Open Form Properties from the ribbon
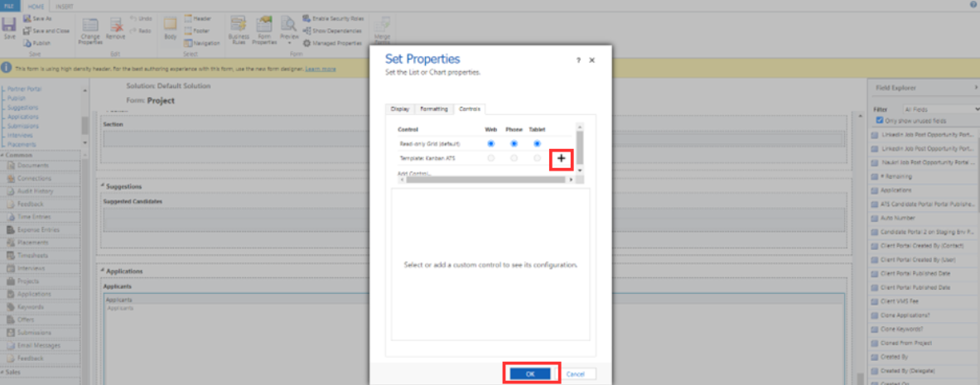The height and width of the screenshot is (385, 980). (x=264, y=31)
